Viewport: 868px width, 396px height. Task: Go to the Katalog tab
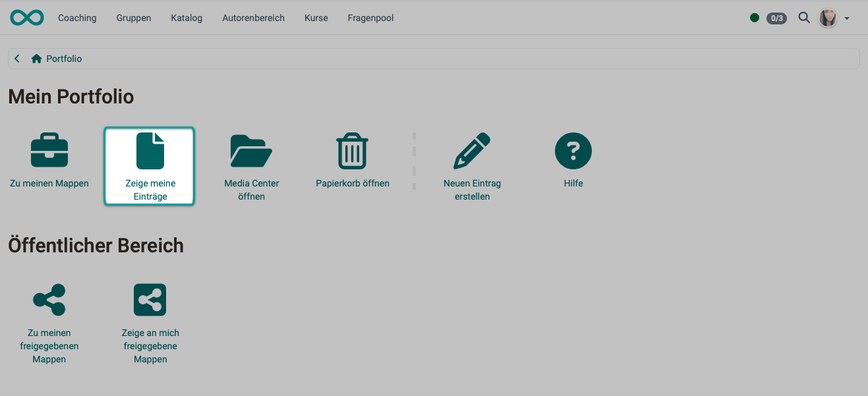point(187,18)
